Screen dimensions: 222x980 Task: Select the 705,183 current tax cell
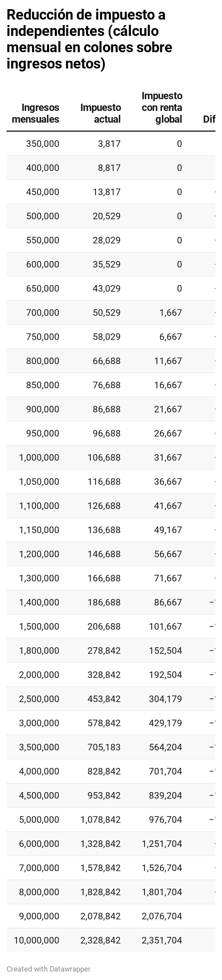point(104,747)
